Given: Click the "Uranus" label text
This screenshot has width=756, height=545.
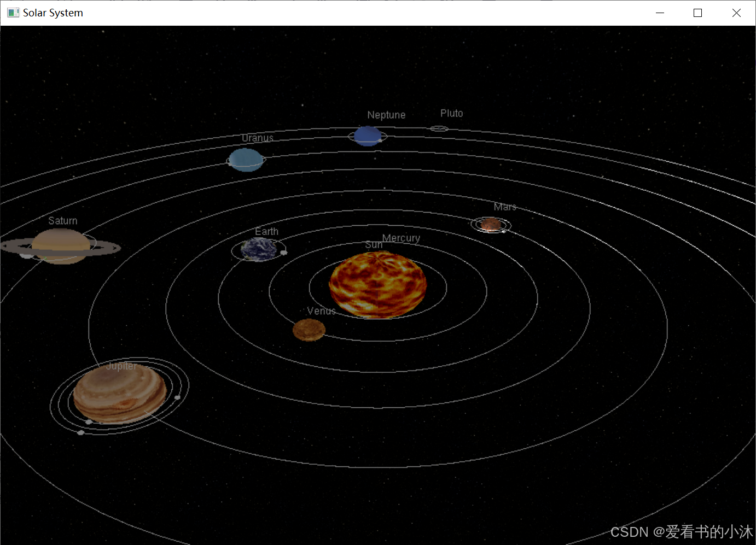Looking at the screenshot, I should tap(258, 138).
